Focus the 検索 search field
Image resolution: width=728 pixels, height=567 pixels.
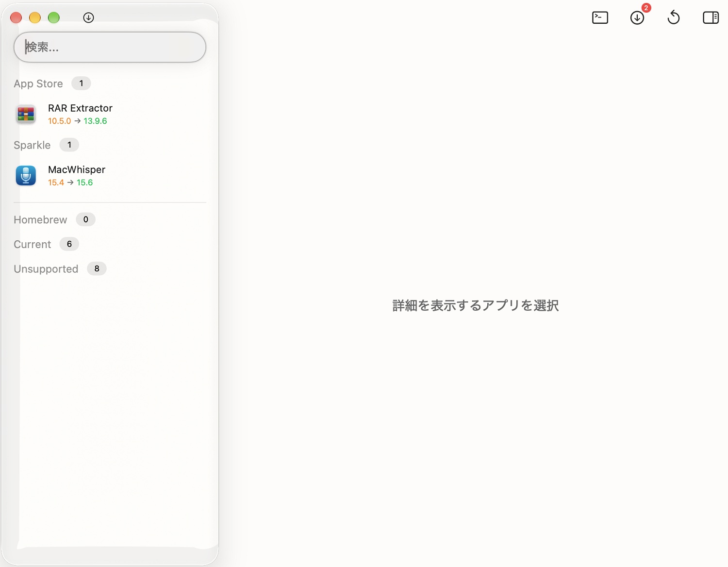tap(110, 47)
